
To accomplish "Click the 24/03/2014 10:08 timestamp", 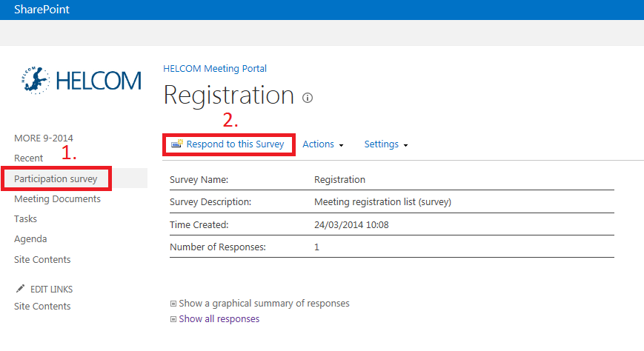I will pos(351,225).
